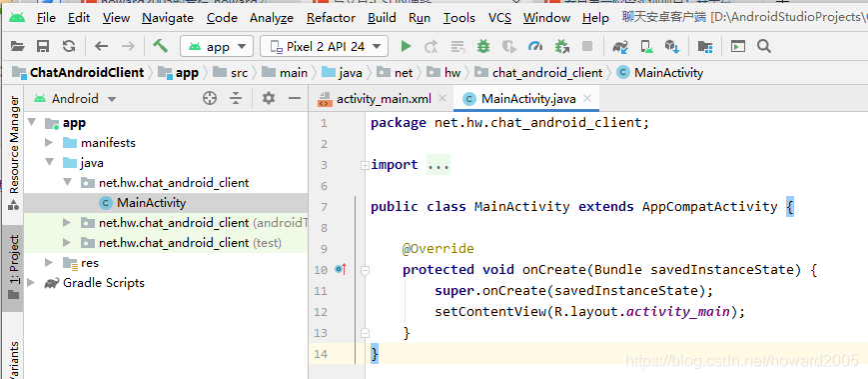Collapse the java folder arrow
Image resolution: width=868 pixels, height=379 pixels.
[x=49, y=162]
